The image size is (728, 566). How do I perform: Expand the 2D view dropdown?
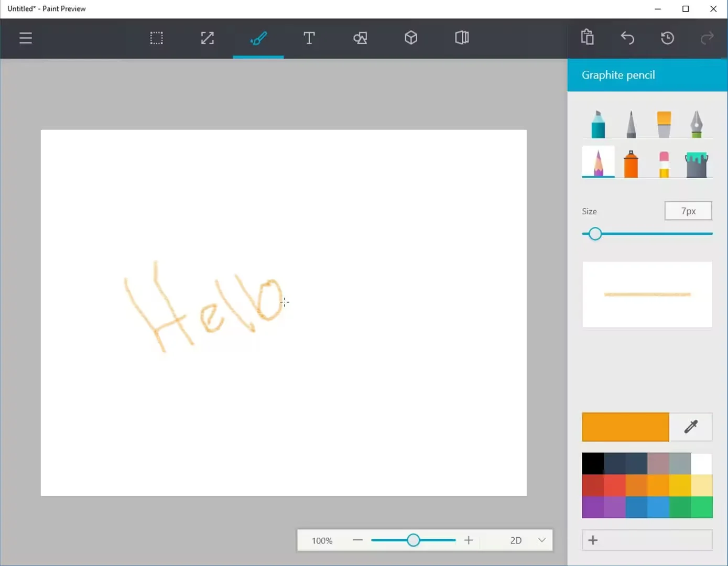click(x=542, y=540)
